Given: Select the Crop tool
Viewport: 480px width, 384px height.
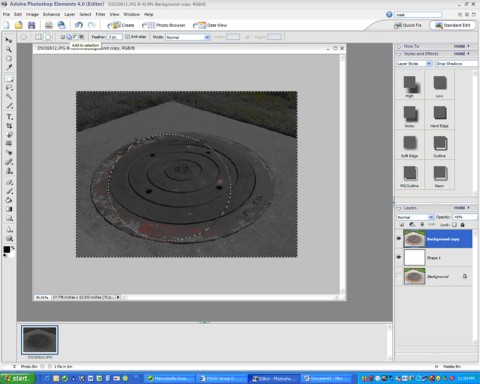Looking at the screenshot, I should 9,126.
